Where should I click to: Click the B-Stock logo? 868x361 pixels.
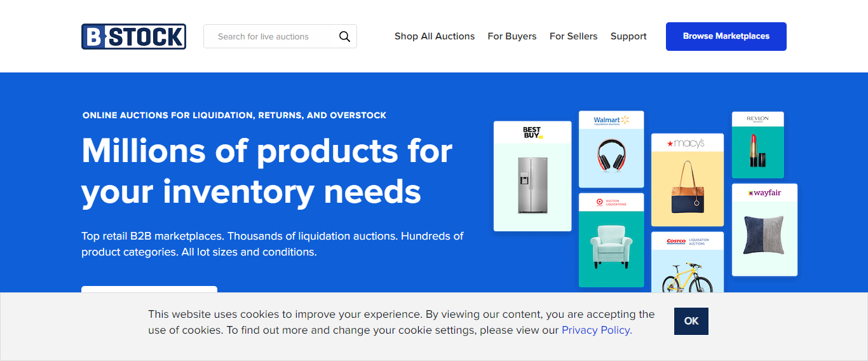pyautogui.click(x=133, y=37)
